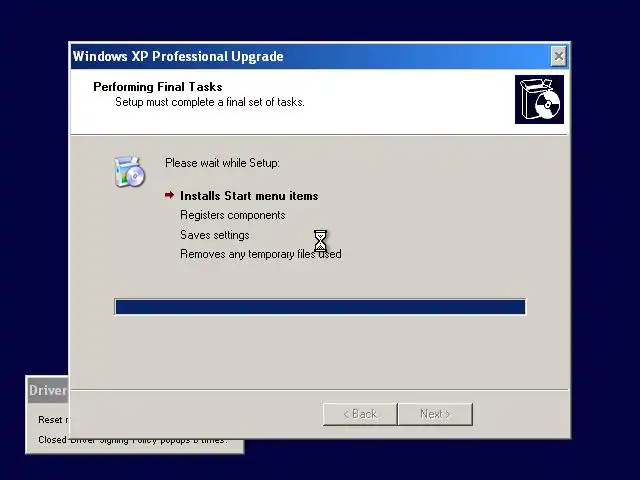This screenshot has height=480, width=640.
Task: Click 'Setup must complete a final set of tasks.'
Action: (x=210, y=102)
